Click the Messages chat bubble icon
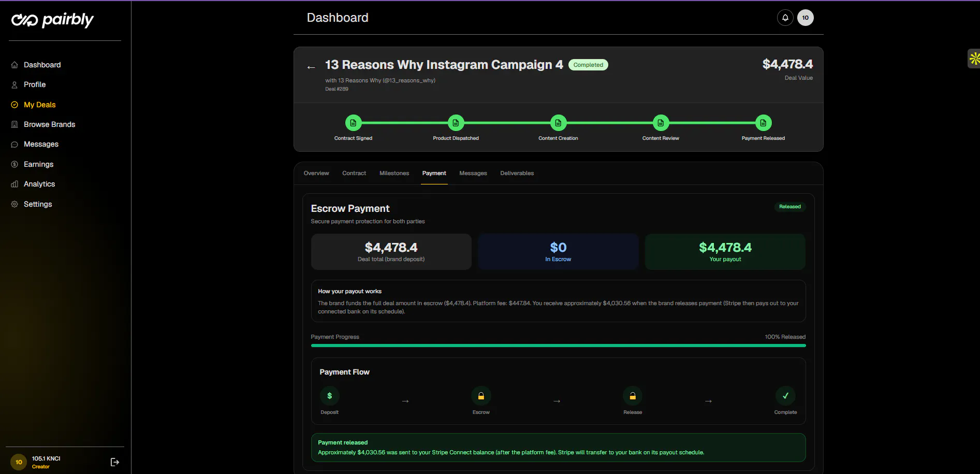 coord(14,145)
